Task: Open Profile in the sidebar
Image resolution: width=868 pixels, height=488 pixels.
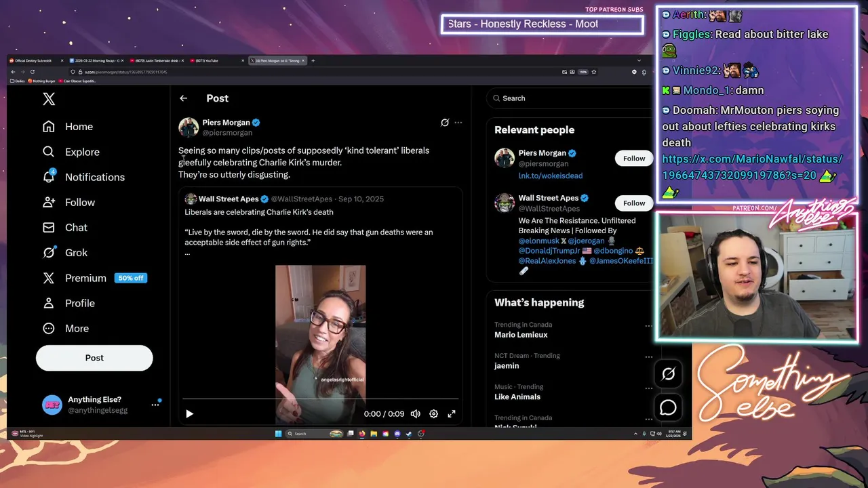Action: tap(68, 303)
